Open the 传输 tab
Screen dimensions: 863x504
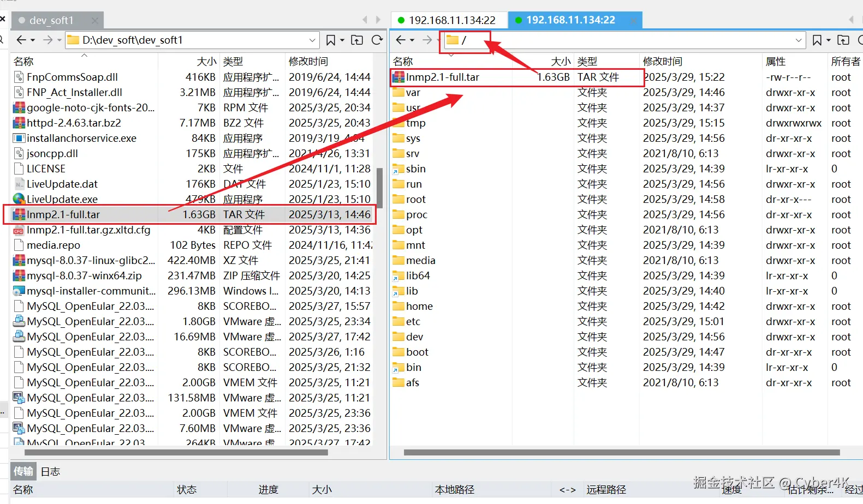[x=23, y=471]
